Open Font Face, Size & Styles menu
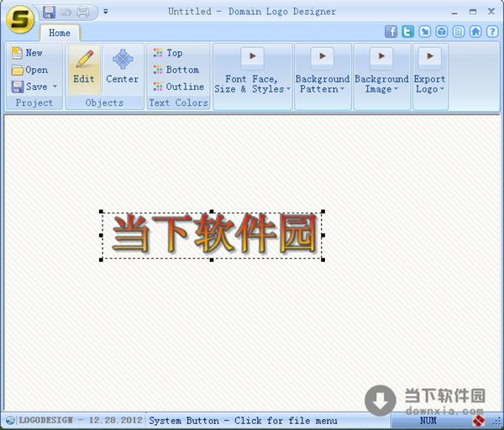Viewport: 504px width, 430px height. coord(252,76)
